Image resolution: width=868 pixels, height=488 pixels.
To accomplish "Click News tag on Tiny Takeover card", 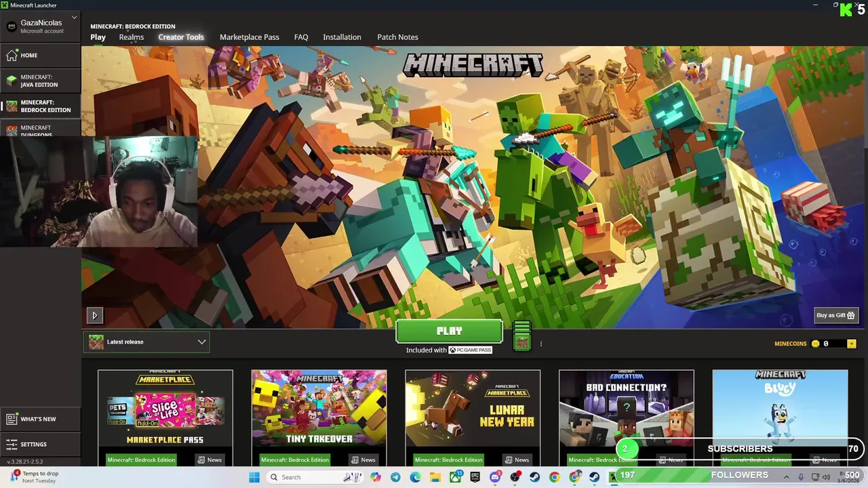I will click(x=363, y=460).
